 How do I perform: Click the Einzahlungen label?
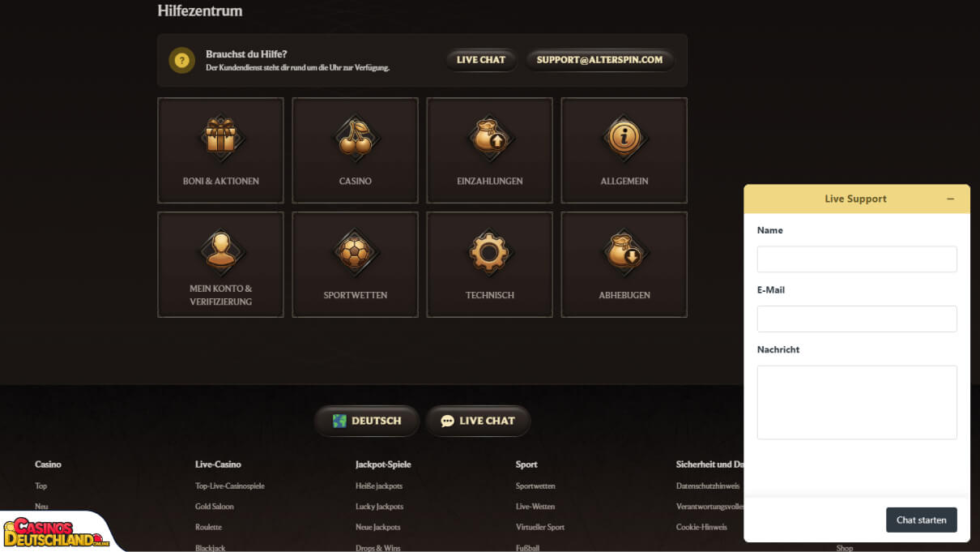[490, 182]
